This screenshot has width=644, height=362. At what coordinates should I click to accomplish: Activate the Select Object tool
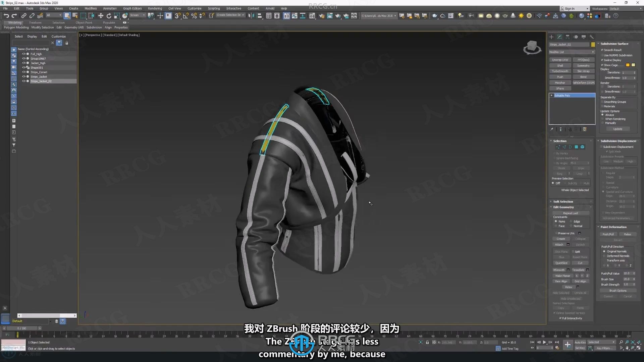[x=67, y=16]
